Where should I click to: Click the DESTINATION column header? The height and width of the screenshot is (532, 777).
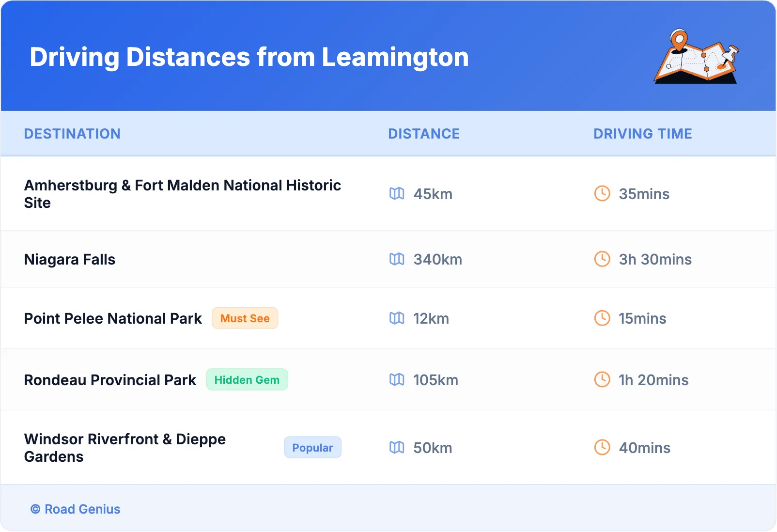click(72, 134)
